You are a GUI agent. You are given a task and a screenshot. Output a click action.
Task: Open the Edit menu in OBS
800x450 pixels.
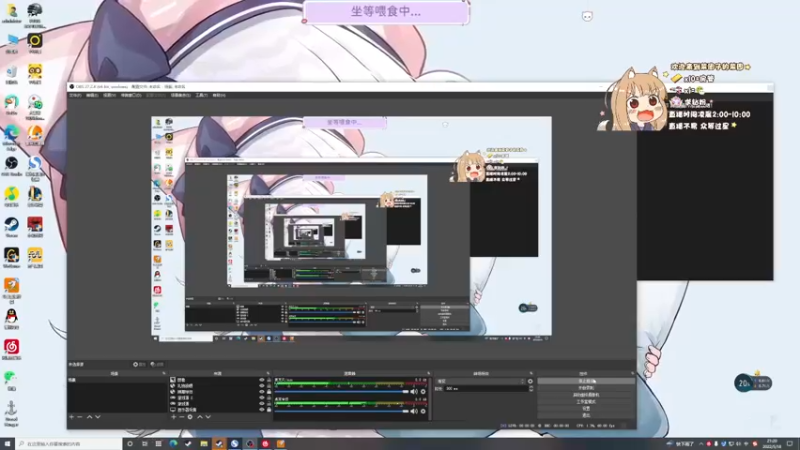(92, 95)
